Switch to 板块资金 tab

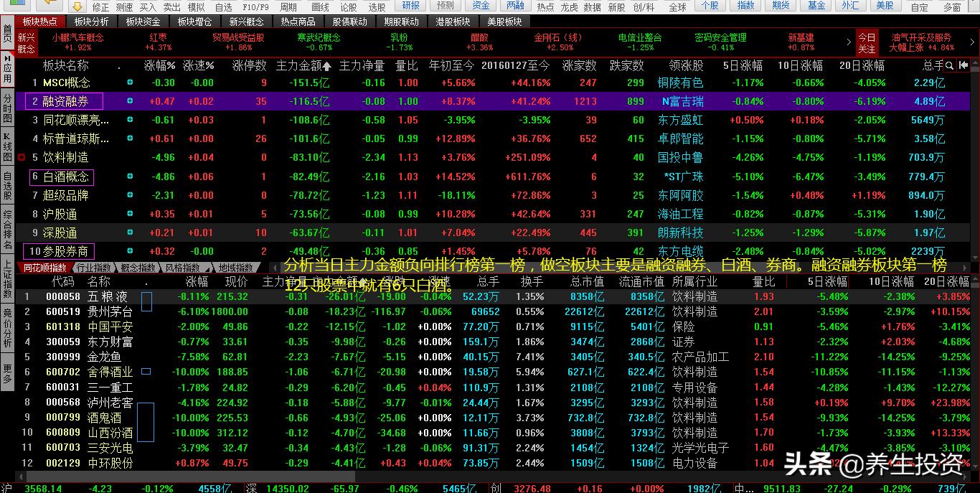click(143, 22)
